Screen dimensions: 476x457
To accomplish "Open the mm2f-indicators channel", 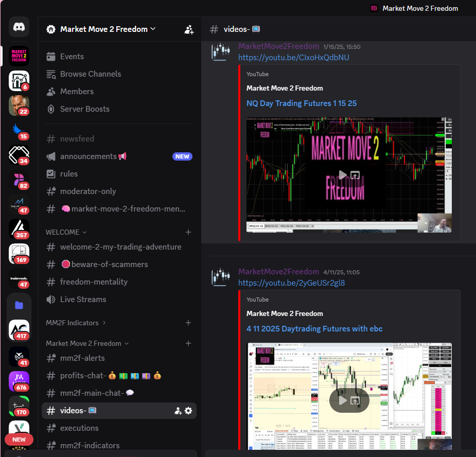I will point(119,446).
